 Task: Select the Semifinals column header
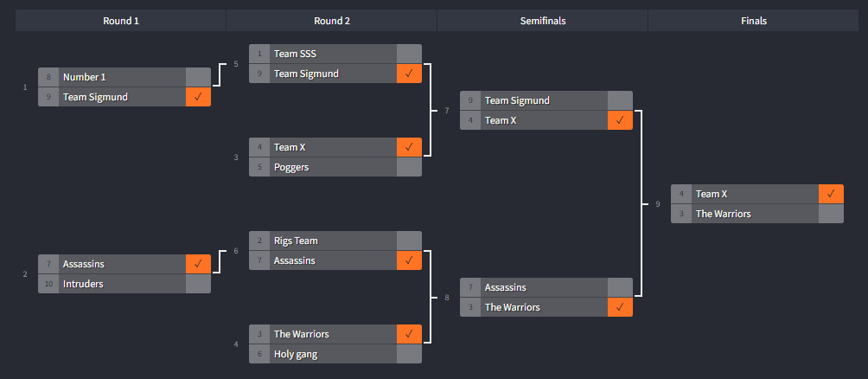tap(543, 21)
